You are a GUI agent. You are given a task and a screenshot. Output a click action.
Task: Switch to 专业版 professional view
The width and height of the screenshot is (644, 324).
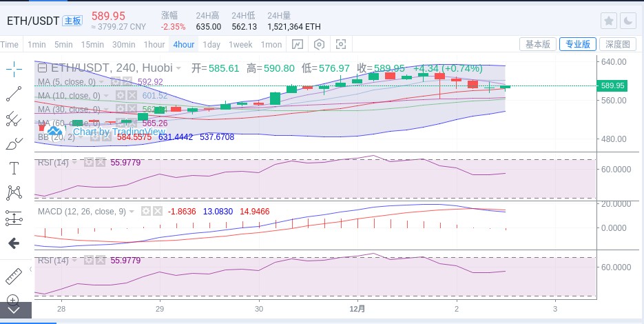[x=578, y=44]
